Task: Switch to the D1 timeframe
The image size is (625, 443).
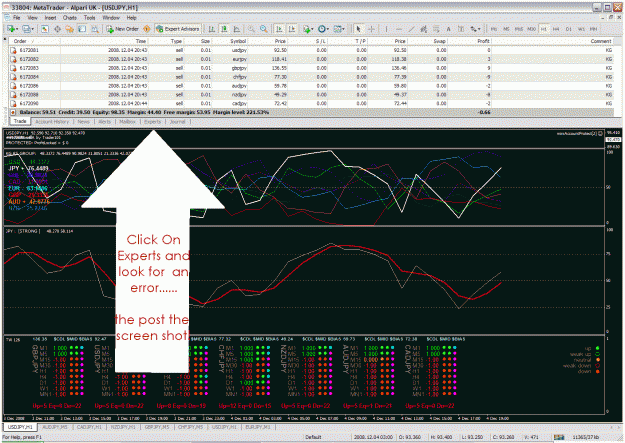Action: (568, 29)
